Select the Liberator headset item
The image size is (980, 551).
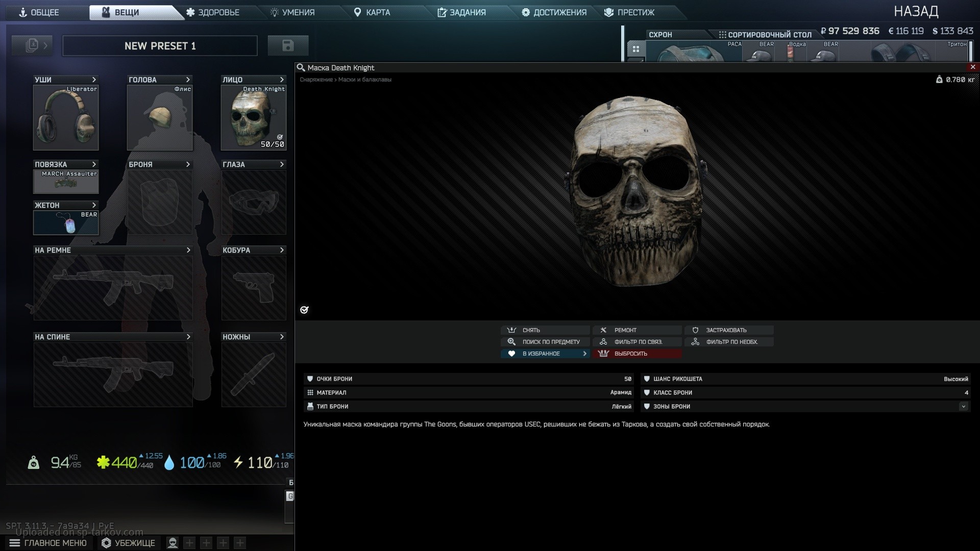66,117
